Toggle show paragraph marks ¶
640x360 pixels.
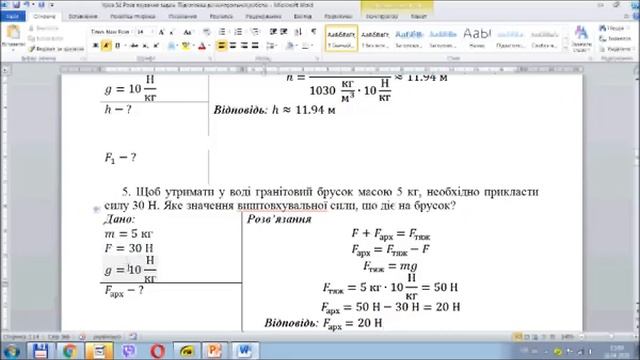[x=313, y=32]
